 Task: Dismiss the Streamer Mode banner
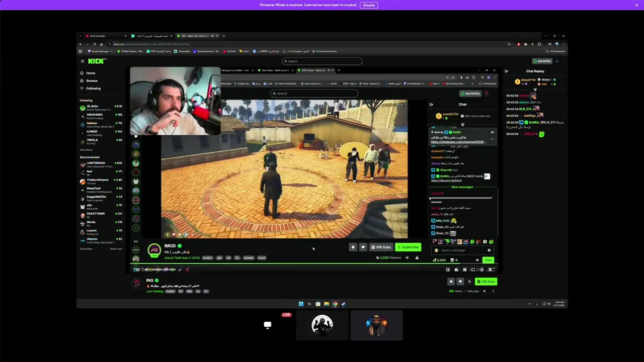point(636,5)
